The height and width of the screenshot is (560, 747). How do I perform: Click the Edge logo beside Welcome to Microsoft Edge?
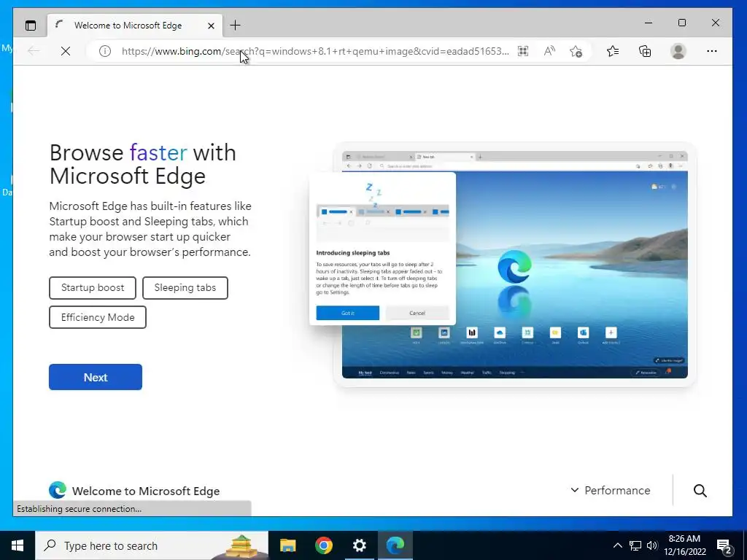[x=58, y=490]
